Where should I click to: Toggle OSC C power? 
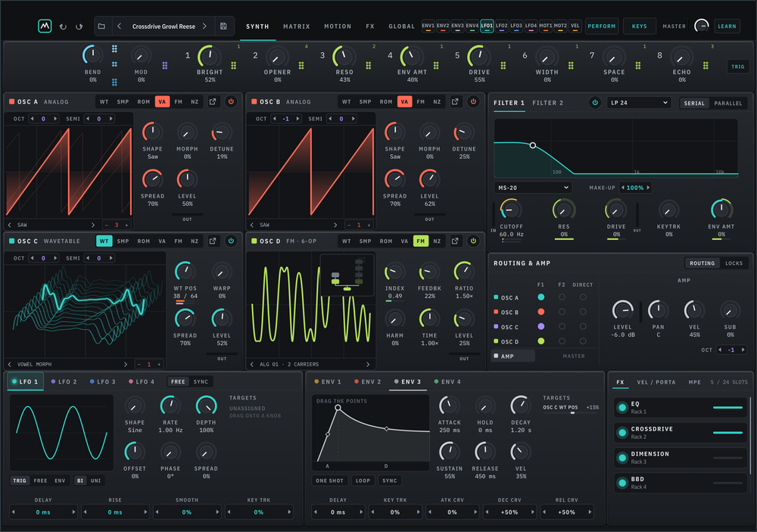coord(231,241)
